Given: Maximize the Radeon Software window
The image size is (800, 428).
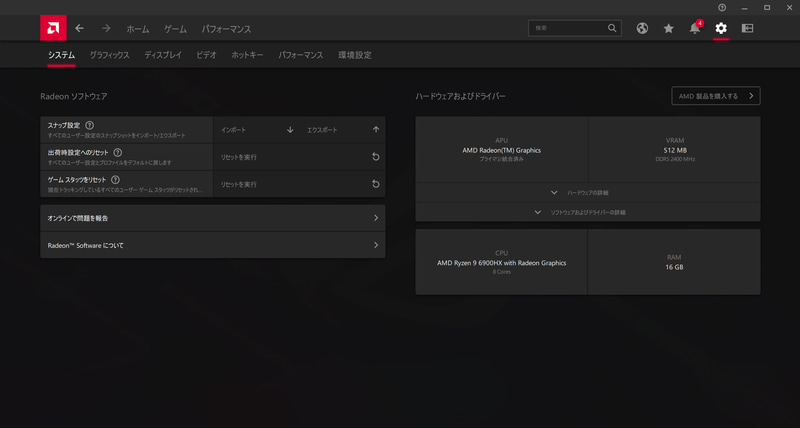Looking at the screenshot, I should (767, 8).
